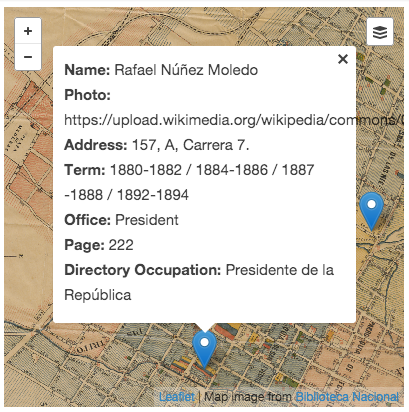The width and height of the screenshot is (409, 412).
Task: Click the wikimedia photo URL text
Action: (x=233, y=120)
